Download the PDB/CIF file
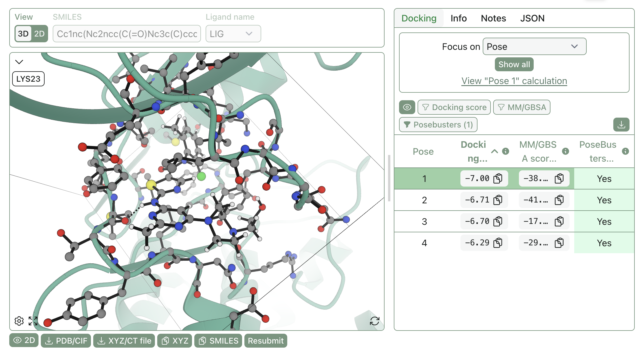The height and width of the screenshot is (354, 644). pos(66,341)
